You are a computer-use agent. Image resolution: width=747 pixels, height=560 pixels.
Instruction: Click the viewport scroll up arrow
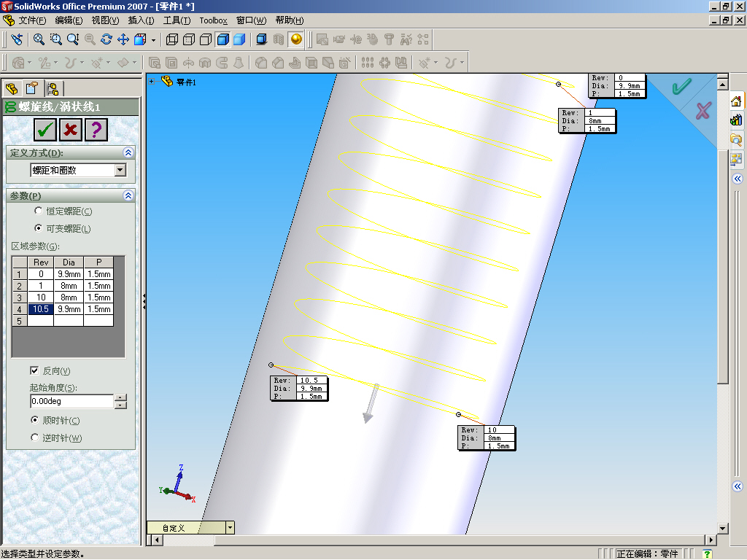722,85
